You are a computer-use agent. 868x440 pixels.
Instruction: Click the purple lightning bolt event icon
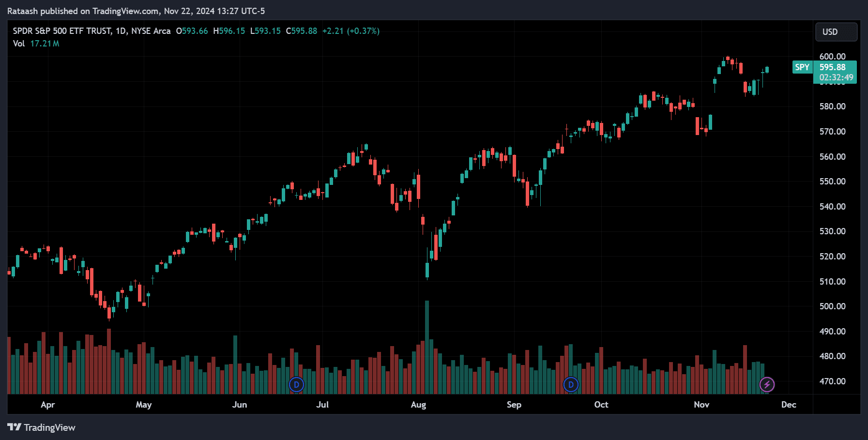(767, 385)
